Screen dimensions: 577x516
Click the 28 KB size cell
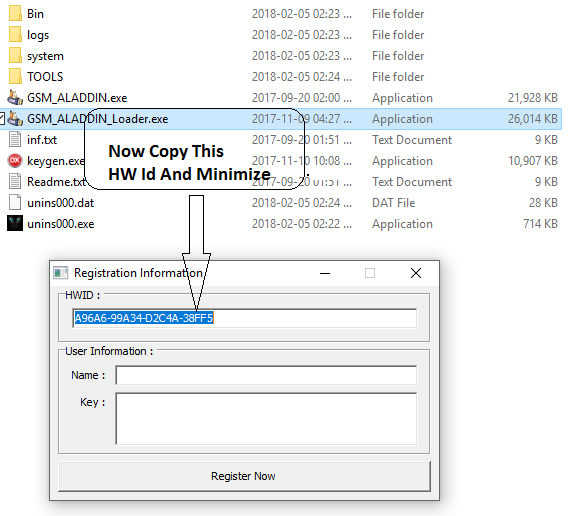coord(543,203)
